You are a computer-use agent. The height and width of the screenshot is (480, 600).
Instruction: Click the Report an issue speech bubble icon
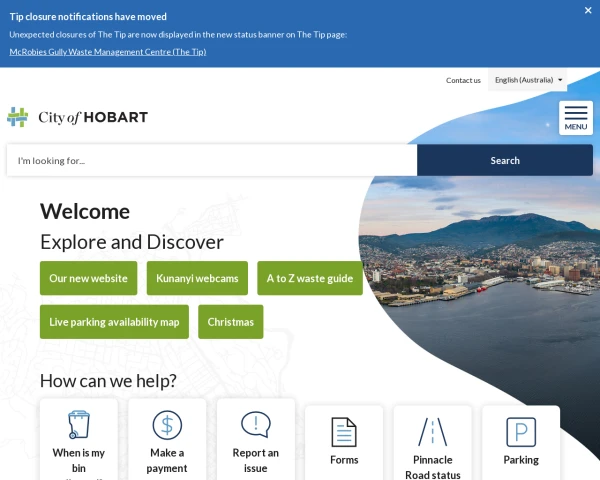[x=256, y=425]
